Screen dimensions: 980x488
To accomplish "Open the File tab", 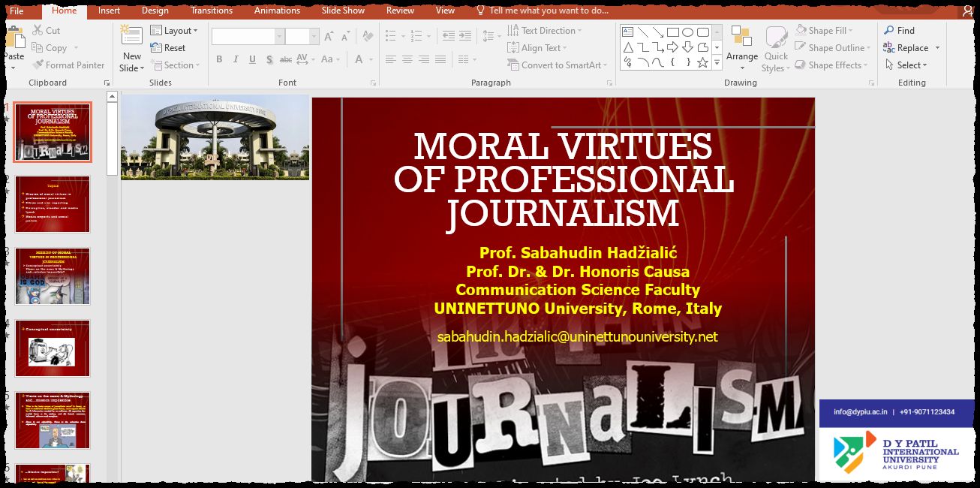I will tap(17, 11).
